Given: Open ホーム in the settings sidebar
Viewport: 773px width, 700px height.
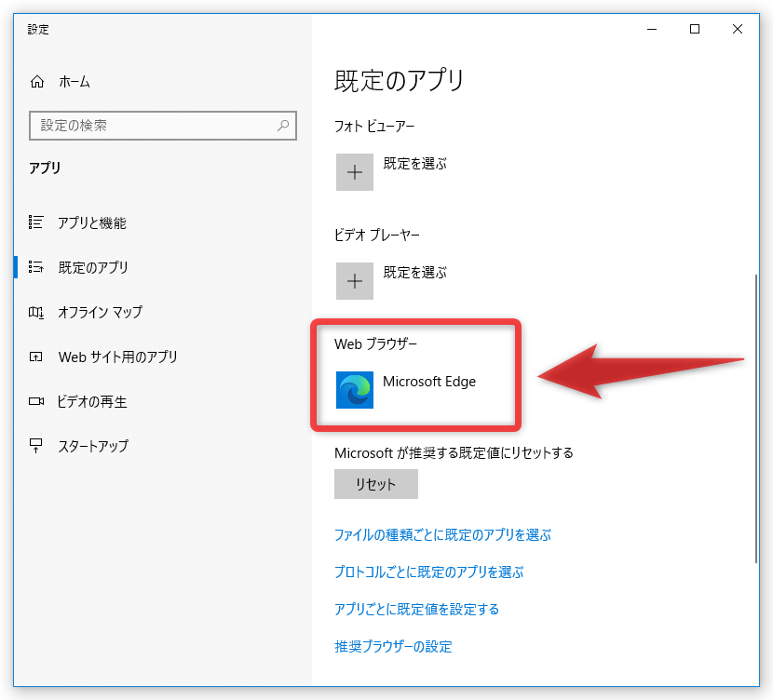Looking at the screenshot, I should (75, 82).
